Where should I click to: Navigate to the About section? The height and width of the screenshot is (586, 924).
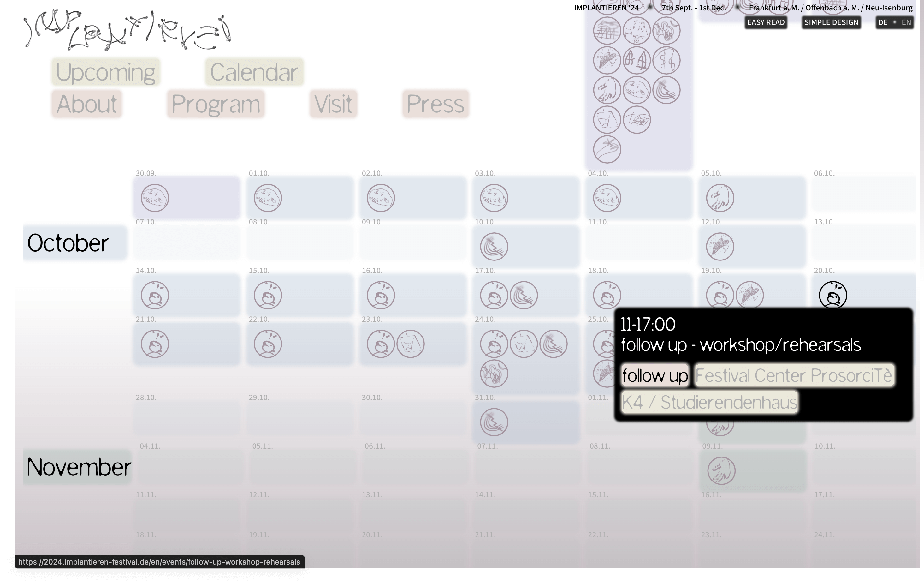point(87,103)
